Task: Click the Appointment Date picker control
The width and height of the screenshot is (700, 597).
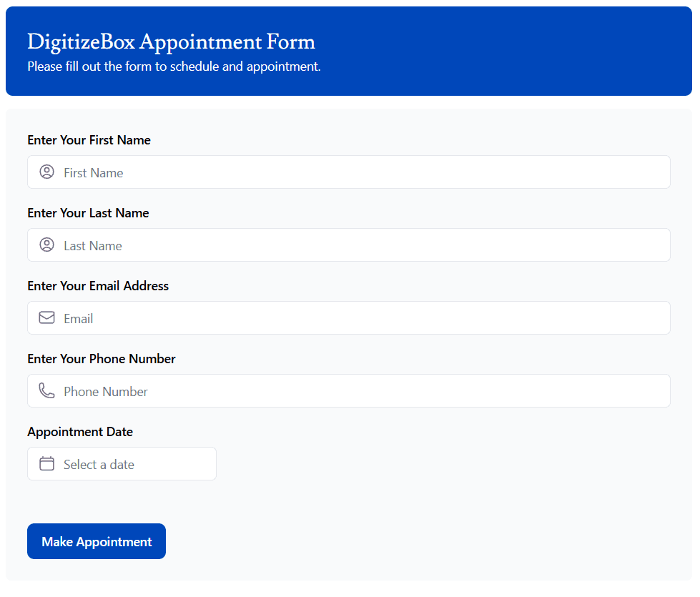Action: pos(122,463)
